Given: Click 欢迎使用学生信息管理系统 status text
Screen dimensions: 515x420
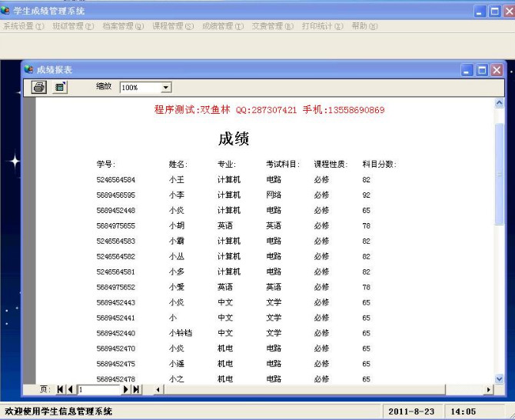Looking at the screenshot, I should (58, 412).
